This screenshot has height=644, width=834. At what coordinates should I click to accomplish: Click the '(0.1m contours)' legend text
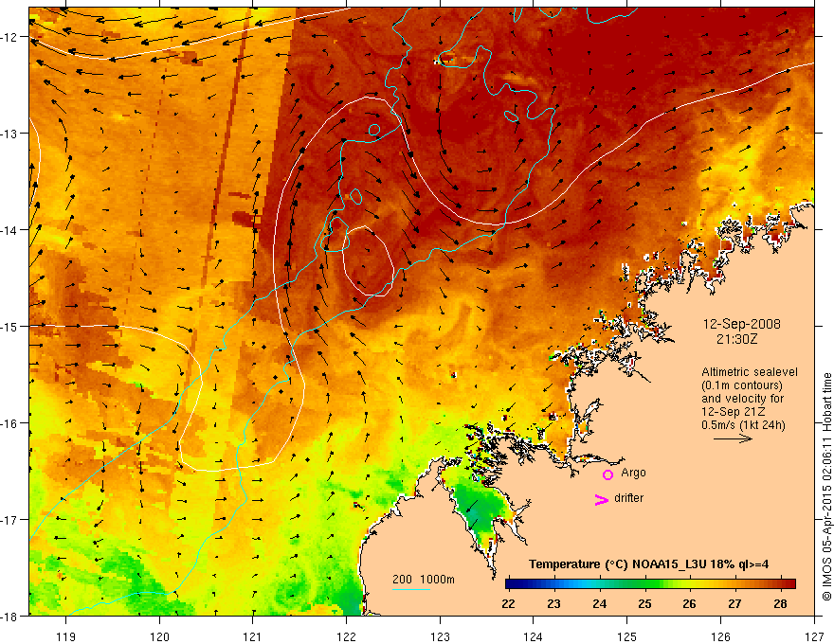[742, 385]
